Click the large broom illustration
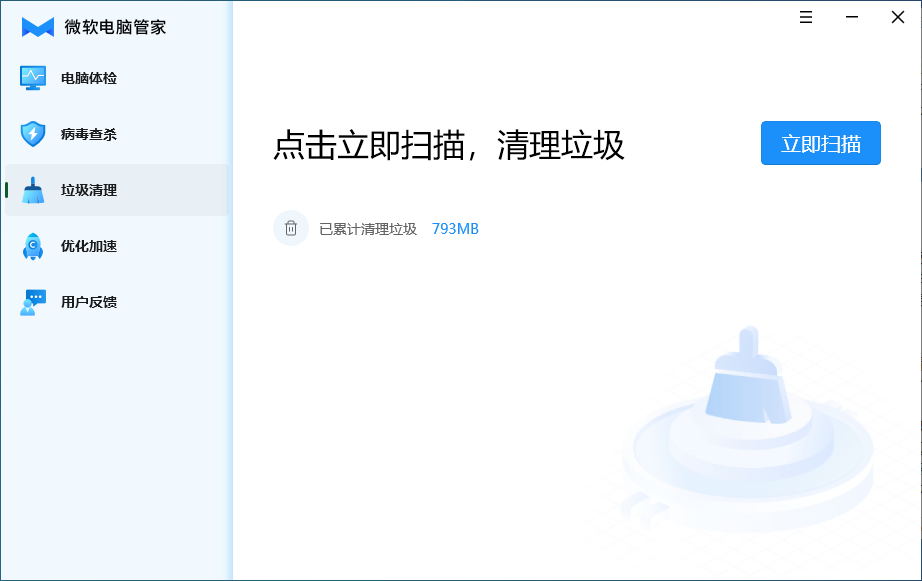Screen dimensions: 922x581 [x=748, y=375]
